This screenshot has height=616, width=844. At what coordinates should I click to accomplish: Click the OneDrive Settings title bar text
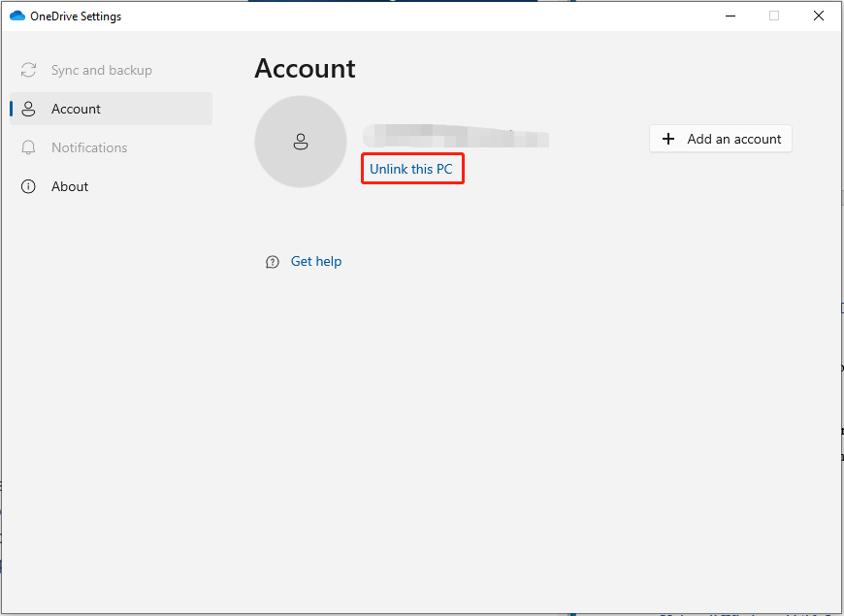[x=76, y=16]
